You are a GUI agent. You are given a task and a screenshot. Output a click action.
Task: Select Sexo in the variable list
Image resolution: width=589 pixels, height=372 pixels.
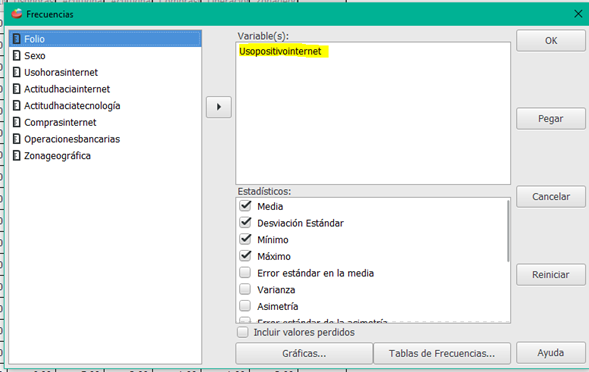(x=105, y=56)
